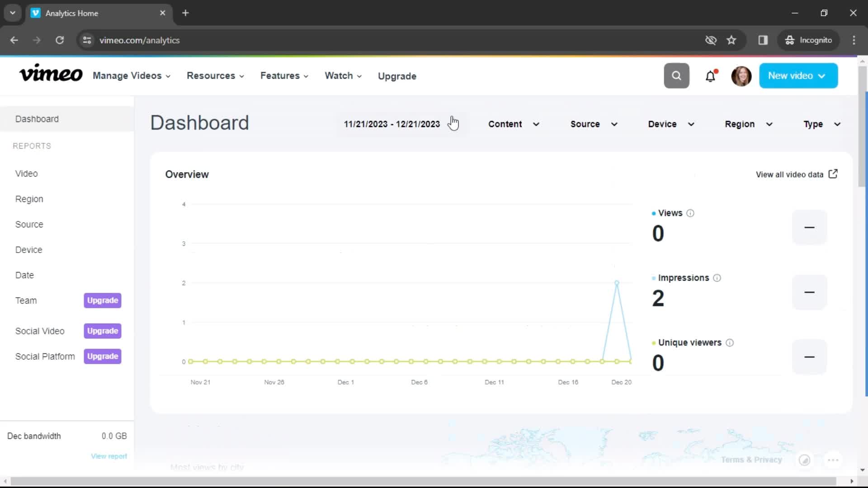Expand the Watch menu
This screenshot has height=488, width=868.
pyautogui.click(x=343, y=76)
